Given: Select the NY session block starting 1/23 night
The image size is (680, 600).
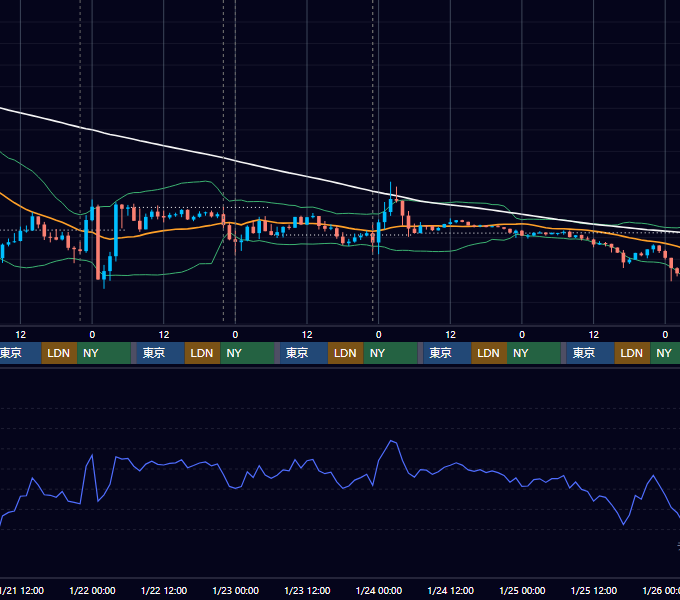Looking at the screenshot, I should click(390, 353).
